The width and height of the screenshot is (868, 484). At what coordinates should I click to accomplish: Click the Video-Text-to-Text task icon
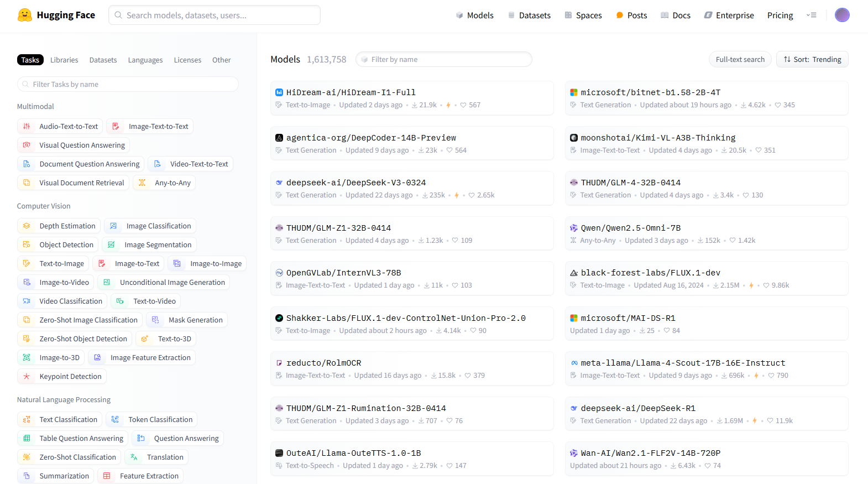[x=158, y=164]
